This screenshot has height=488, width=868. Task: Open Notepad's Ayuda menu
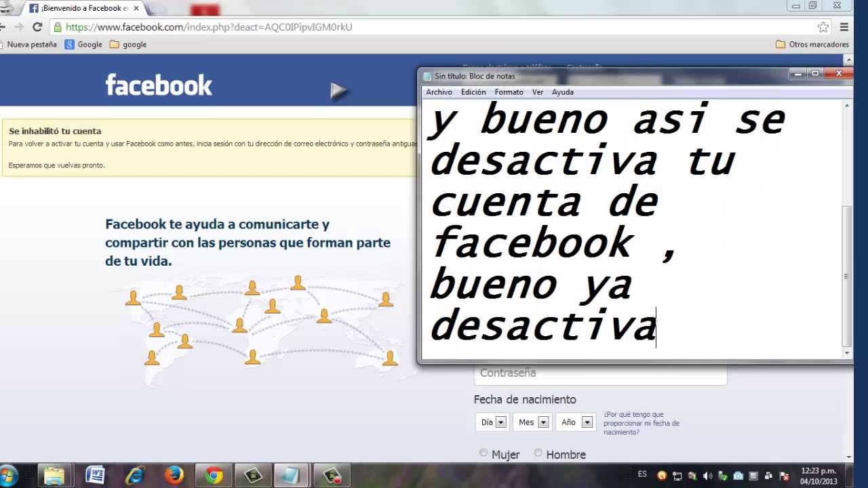click(563, 92)
